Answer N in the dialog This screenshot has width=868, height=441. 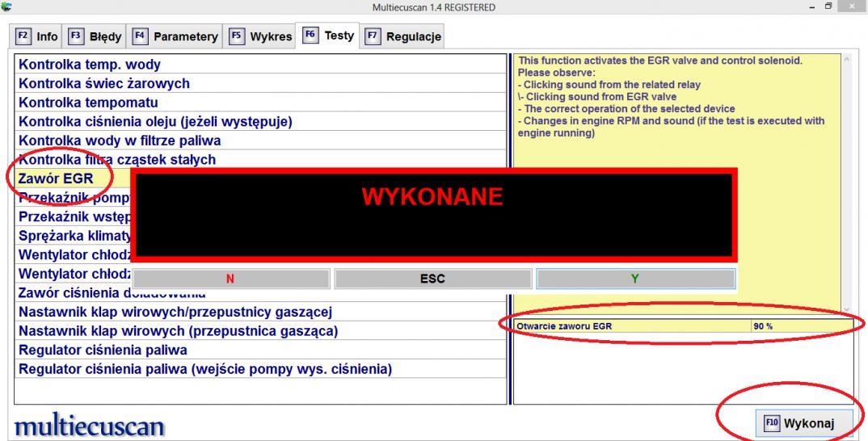(231, 279)
